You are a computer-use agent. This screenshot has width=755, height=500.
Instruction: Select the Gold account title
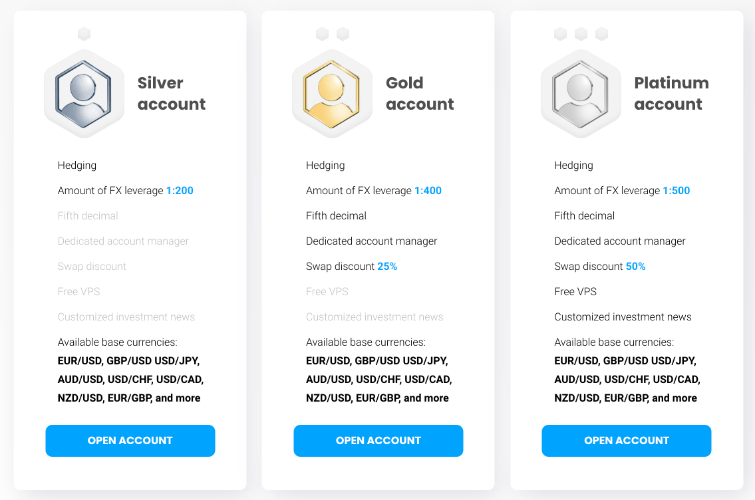[x=420, y=93]
